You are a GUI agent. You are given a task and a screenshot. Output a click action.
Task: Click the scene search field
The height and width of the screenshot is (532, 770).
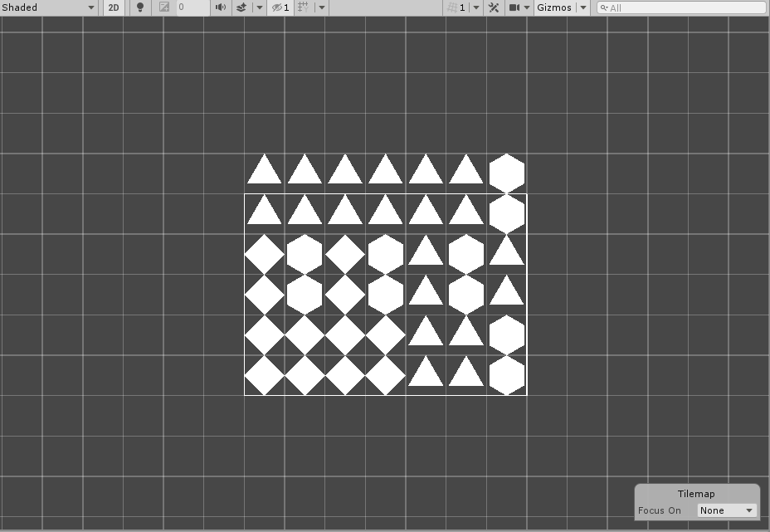point(685,7)
